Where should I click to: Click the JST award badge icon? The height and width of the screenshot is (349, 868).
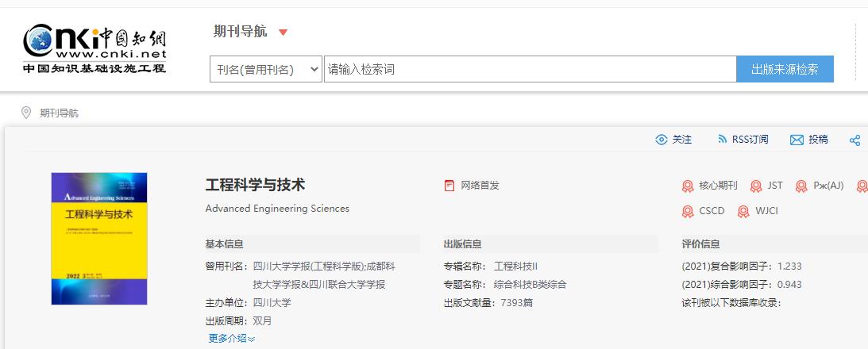(x=755, y=186)
